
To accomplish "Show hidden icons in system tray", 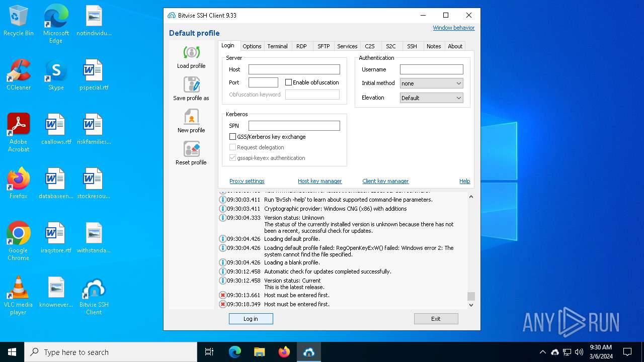I will [x=542, y=352].
